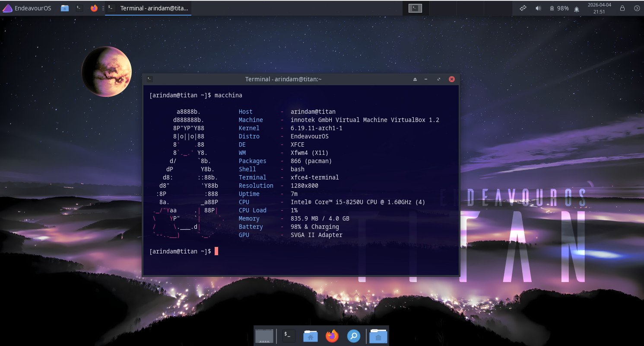Select the Terminal window taskbar button
Image resolution: width=644 pixels, height=346 pixels.
click(149, 8)
